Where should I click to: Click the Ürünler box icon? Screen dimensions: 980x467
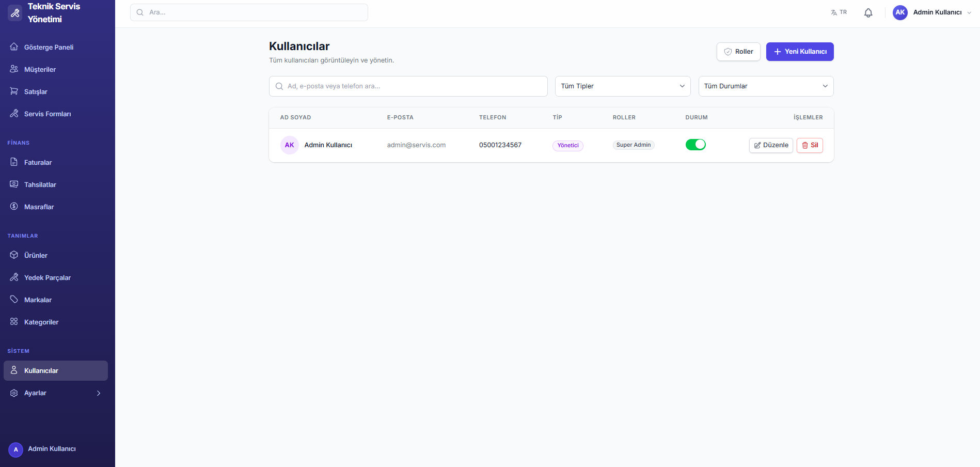14,255
